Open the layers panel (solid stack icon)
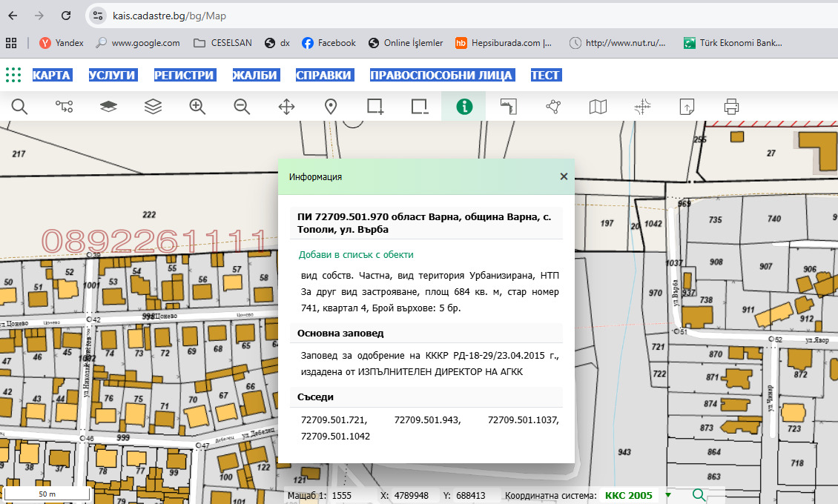The width and height of the screenshot is (838, 504). coord(108,107)
